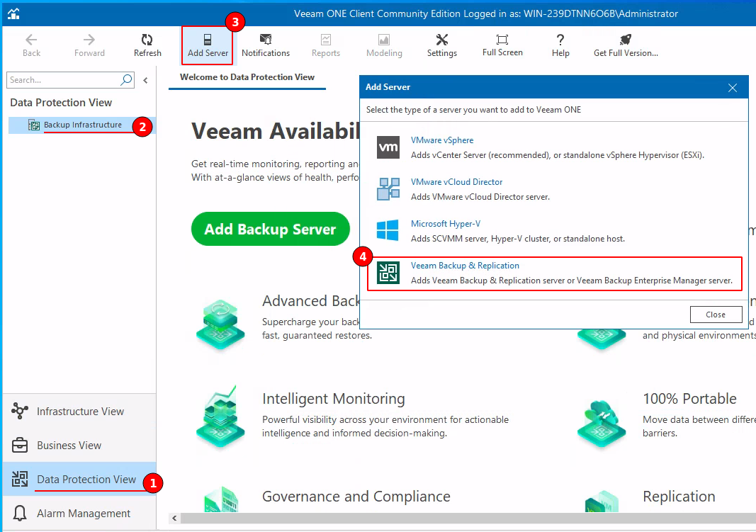Close Add Server dialog with X
This screenshot has height=532, width=756.
[x=733, y=88]
